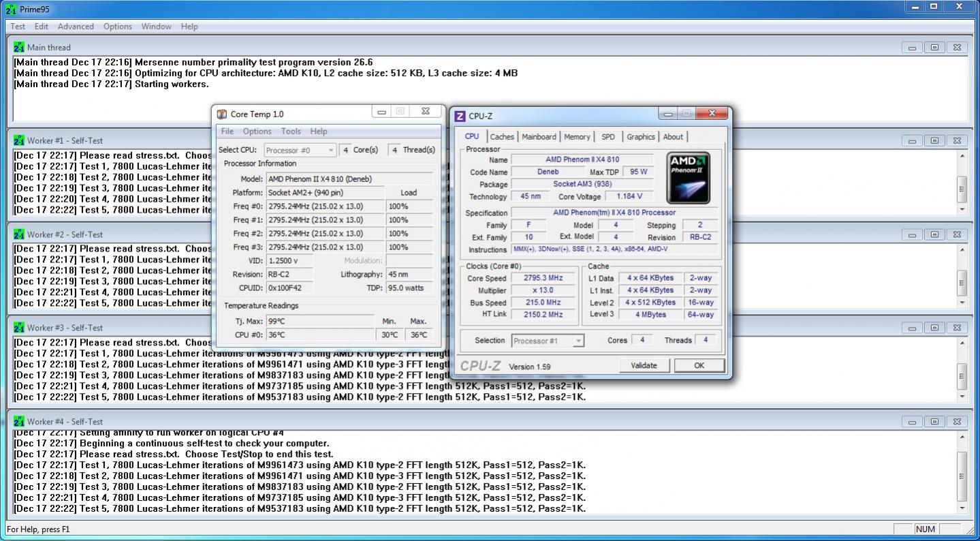Minimize the Worker #4 child window

912,422
